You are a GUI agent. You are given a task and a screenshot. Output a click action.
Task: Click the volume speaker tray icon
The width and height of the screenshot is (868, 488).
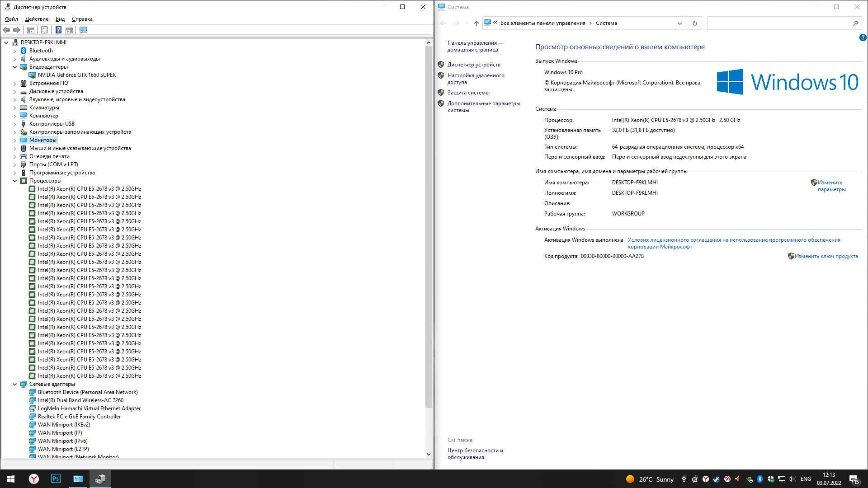792,479
